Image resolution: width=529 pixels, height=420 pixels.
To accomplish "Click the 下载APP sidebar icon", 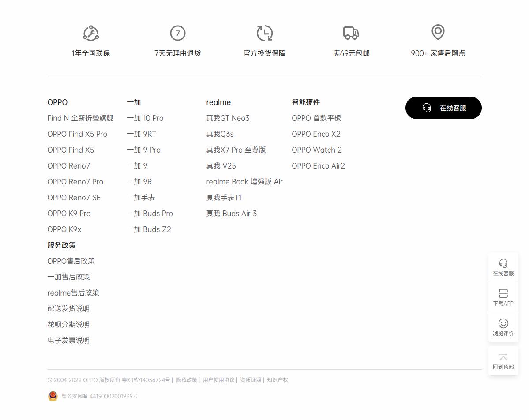I will coord(503,297).
